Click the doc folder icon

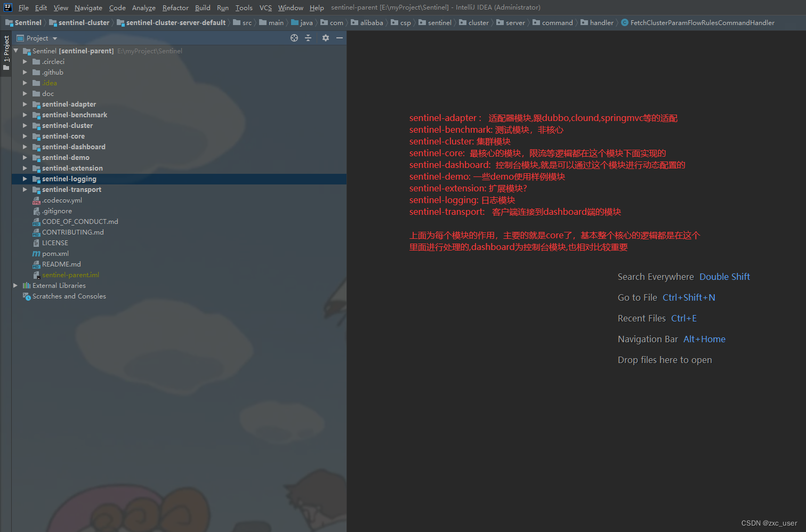[36, 94]
